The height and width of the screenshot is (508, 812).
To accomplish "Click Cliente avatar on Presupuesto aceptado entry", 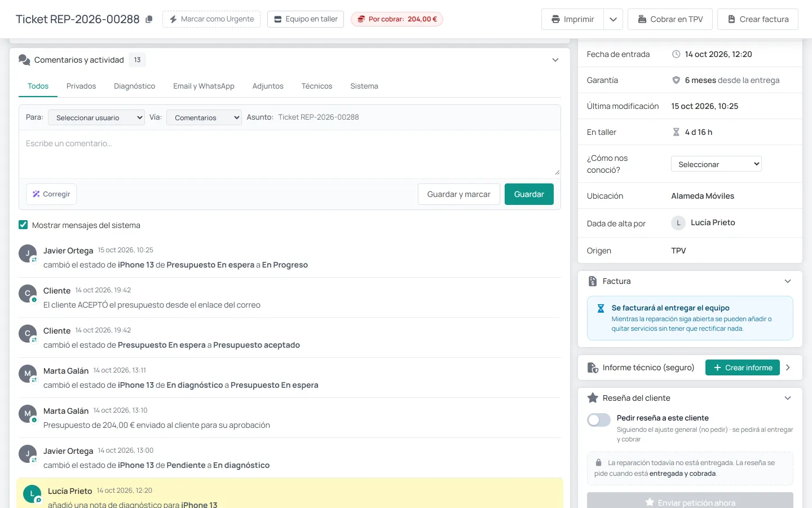I will [28, 334].
